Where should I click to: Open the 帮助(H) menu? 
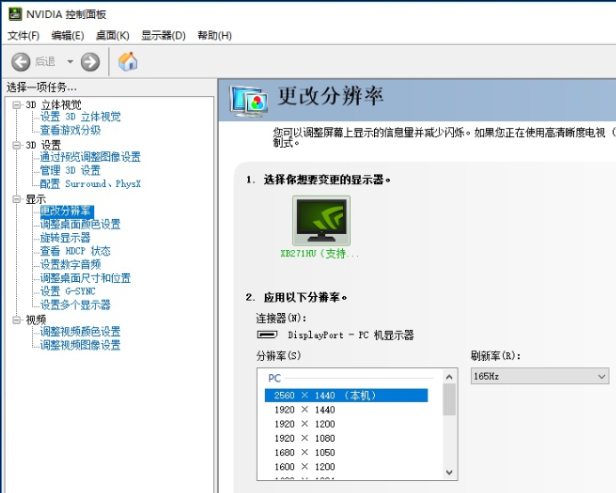click(x=214, y=36)
